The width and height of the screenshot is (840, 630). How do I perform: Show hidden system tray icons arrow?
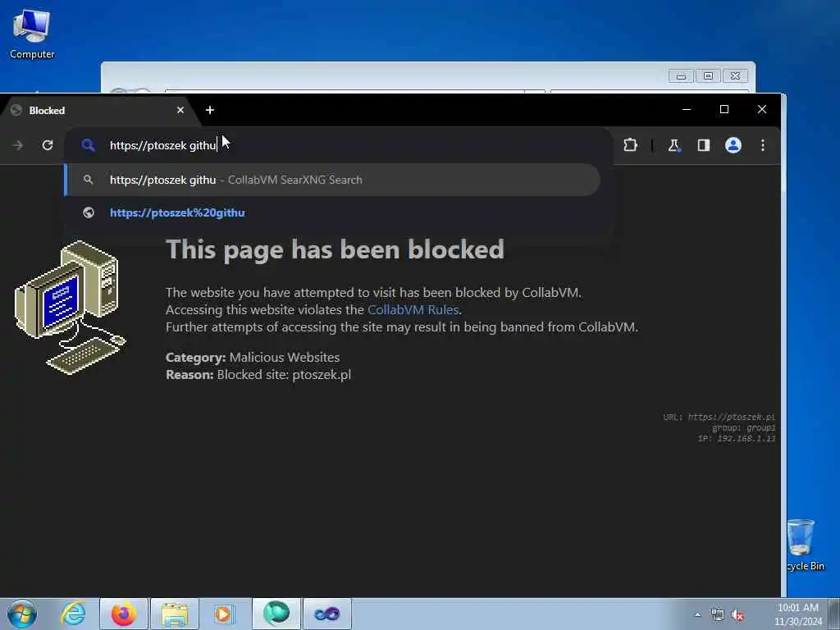(697, 614)
